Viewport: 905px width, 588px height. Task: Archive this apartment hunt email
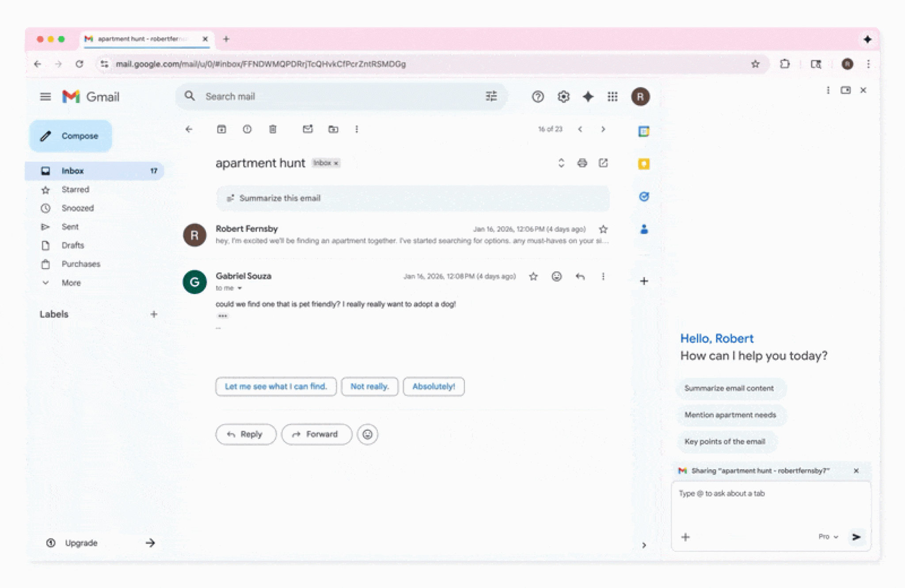pos(221,129)
